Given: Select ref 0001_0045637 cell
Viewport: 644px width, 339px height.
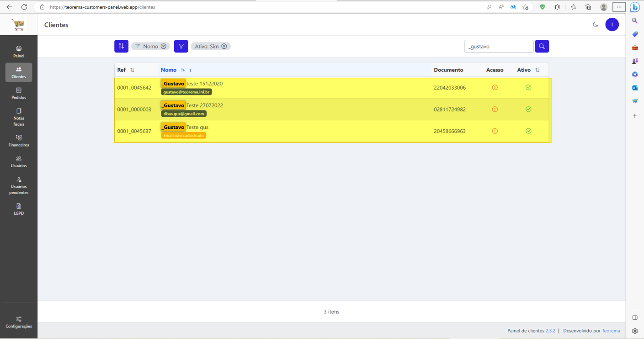Looking at the screenshot, I should (134, 131).
